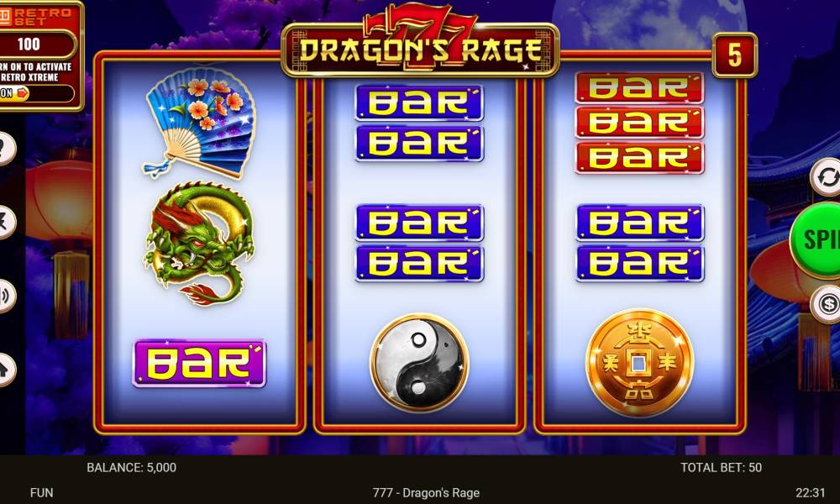
Task: Go to lobby with the home icon
Action: tap(7, 370)
